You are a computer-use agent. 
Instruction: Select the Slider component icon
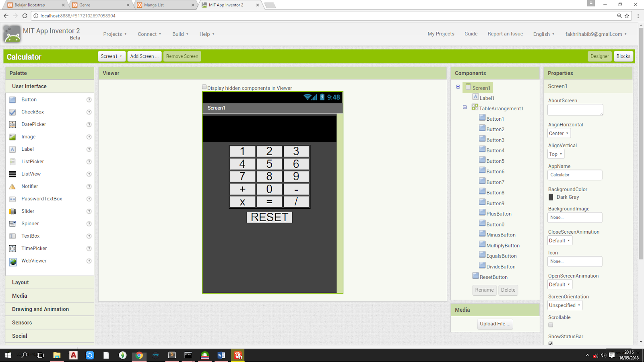(x=12, y=211)
